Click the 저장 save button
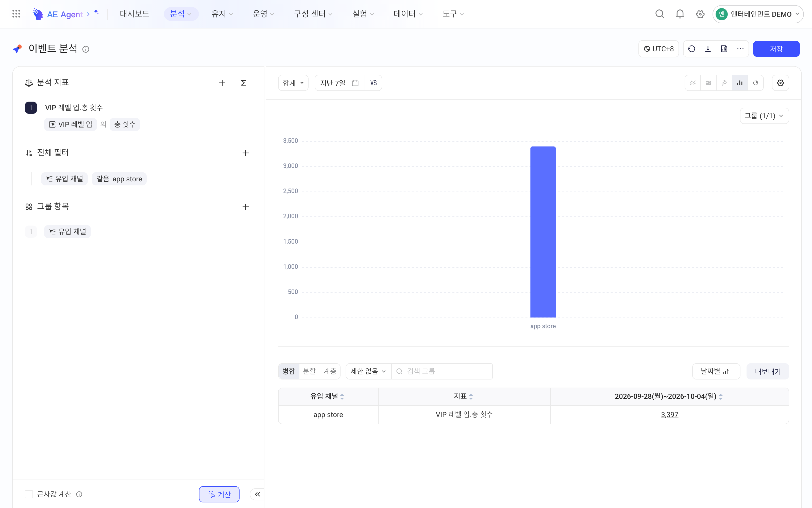This screenshot has width=812, height=508. point(776,49)
